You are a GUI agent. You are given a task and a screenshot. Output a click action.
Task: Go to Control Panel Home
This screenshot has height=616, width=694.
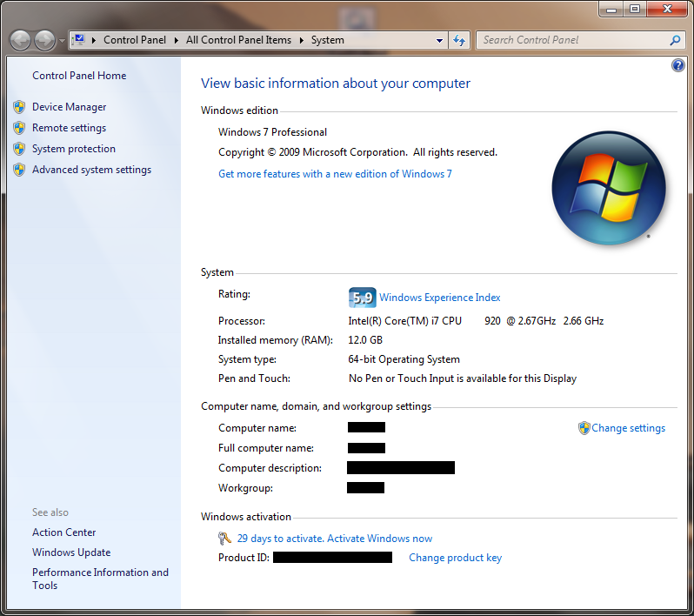[79, 76]
